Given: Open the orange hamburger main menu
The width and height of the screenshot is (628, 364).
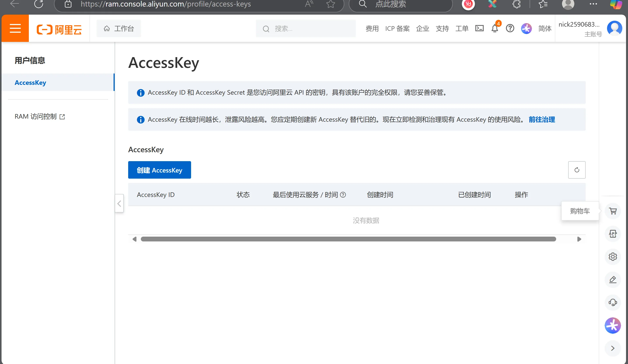Looking at the screenshot, I should pyautogui.click(x=15, y=28).
